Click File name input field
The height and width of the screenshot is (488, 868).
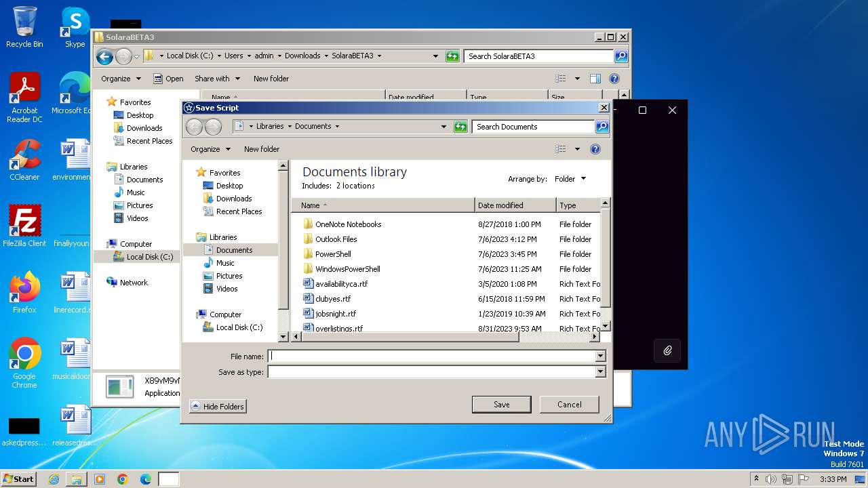click(x=431, y=357)
